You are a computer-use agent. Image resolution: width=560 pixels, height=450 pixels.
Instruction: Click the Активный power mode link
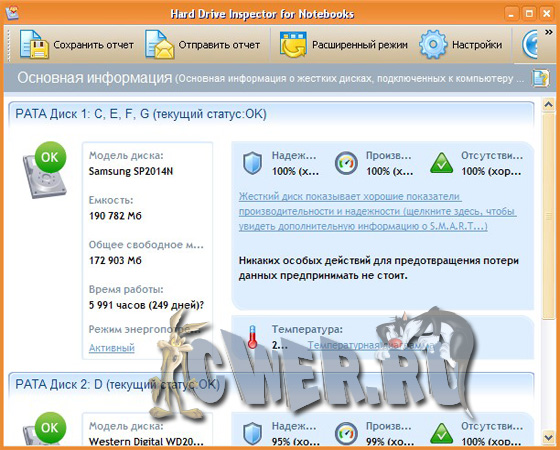(x=112, y=348)
